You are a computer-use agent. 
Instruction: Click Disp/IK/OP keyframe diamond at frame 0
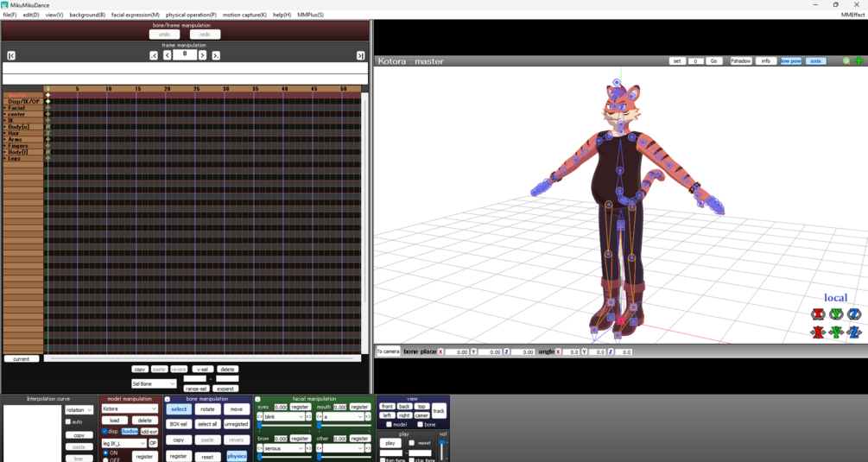pyautogui.click(x=48, y=101)
